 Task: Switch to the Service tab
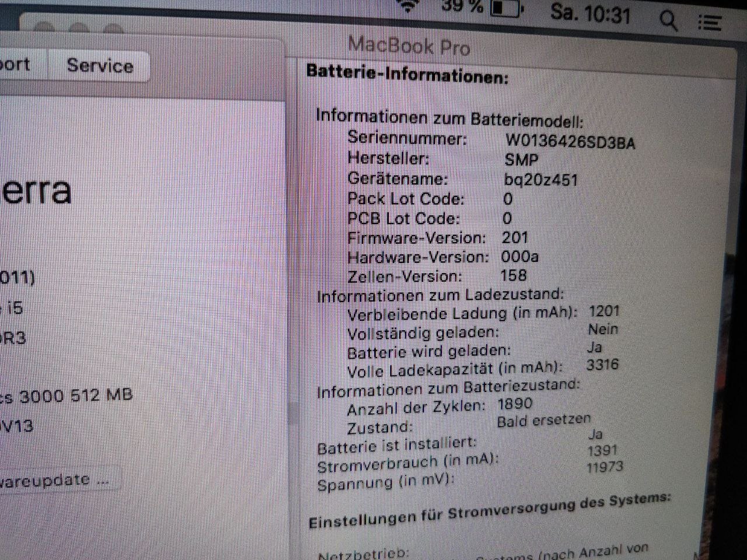100,65
